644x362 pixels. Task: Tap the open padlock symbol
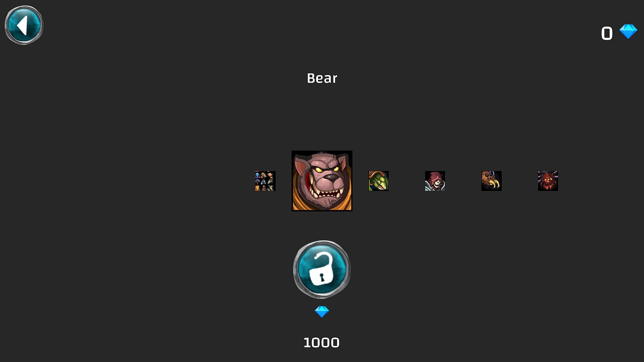(x=321, y=269)
